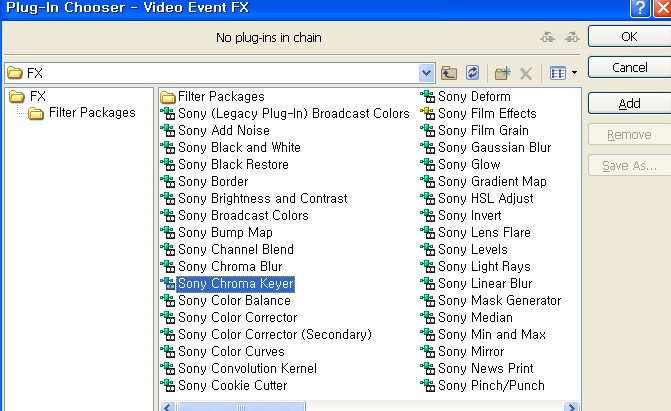Choose Sony Pinch/Punch entry
Screen dimensions: 671x411
491,386
